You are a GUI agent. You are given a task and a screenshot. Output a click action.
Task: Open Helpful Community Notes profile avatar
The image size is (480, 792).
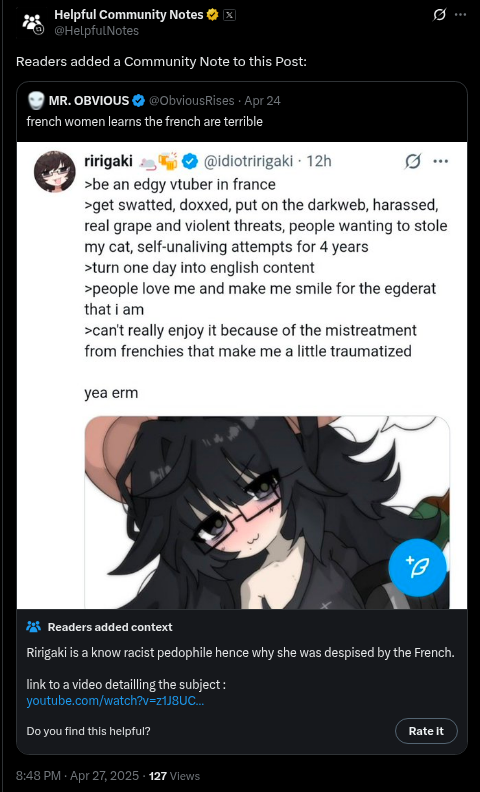pyautogui.click(x=33, y=23)
